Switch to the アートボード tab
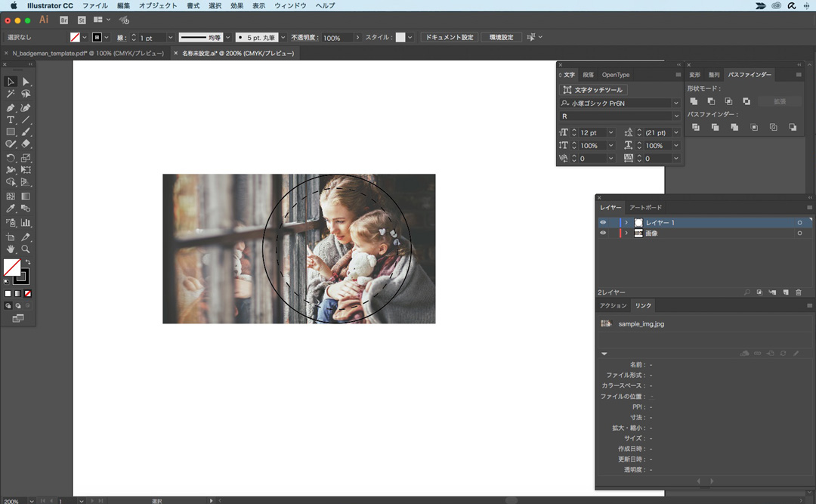Viewport: 816px width, 504px height. [645, 208]
